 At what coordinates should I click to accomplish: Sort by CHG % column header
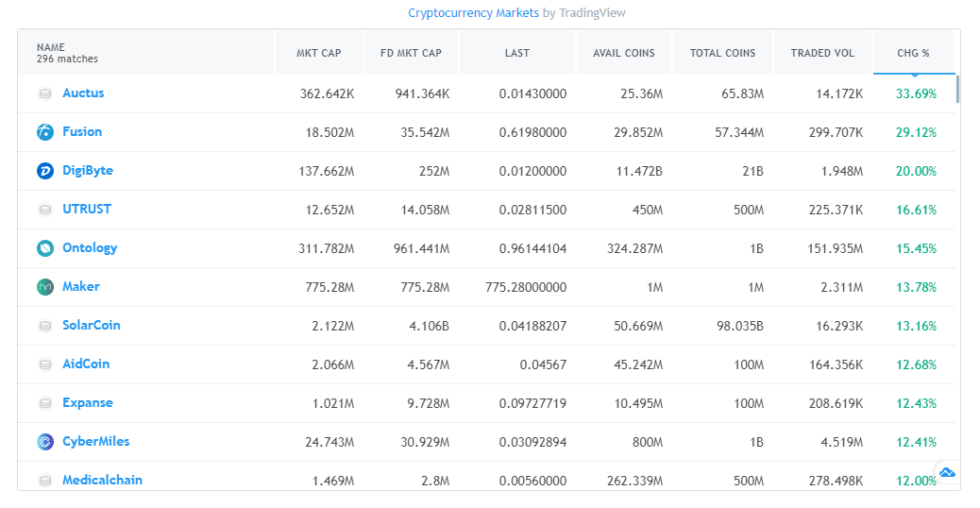913,53
